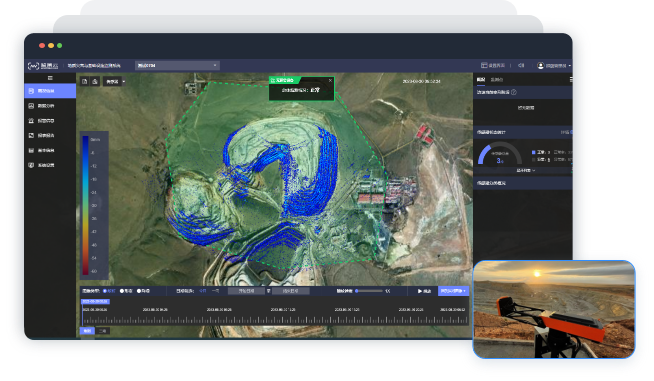
Task: Click the blue dropdown button next to play
Action: pos(453,291)
